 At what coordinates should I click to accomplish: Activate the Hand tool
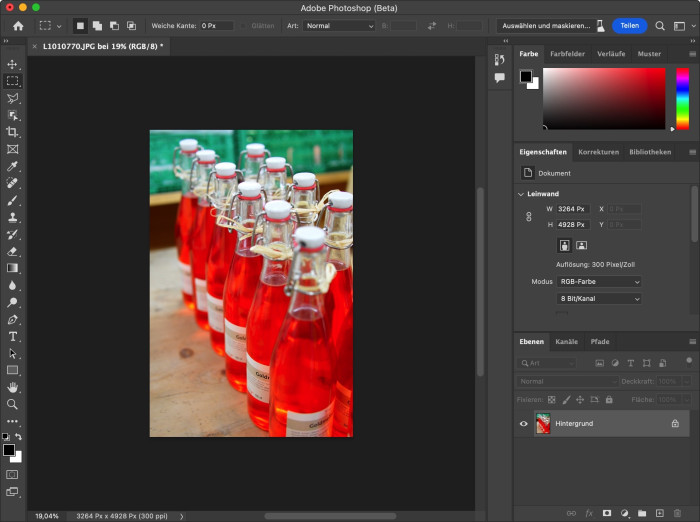click(x=13, y=387)
